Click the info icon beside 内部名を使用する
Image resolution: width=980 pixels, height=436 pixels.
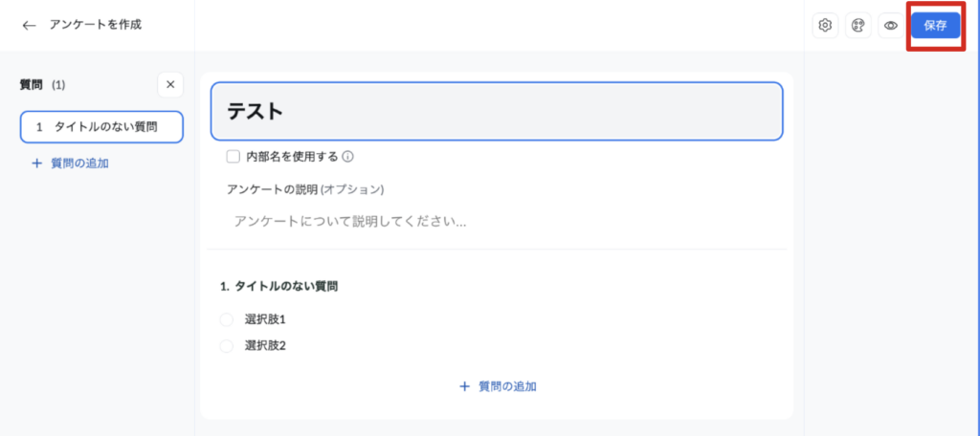[x=348, y=157]
